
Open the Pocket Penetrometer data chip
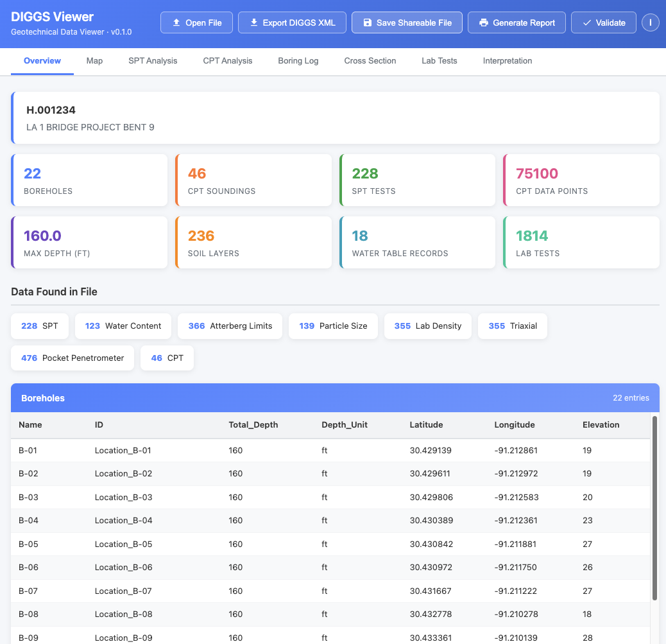(x=73, y=358)
